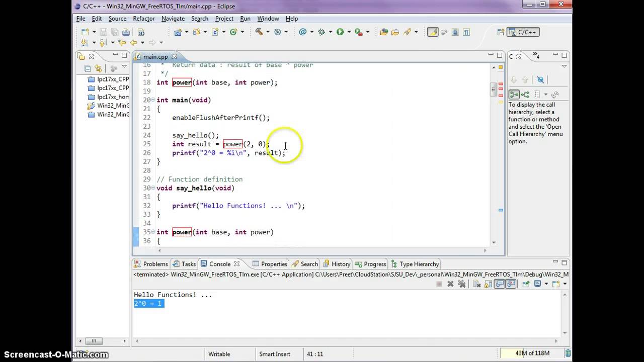Click the Run External Tools icon
The height and width of the screenshot is (362, 644).
358,32
